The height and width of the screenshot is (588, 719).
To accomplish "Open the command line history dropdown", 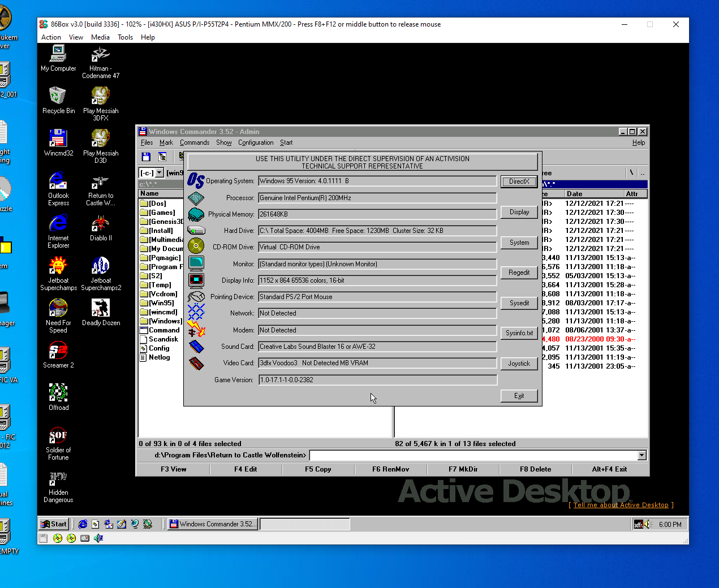I will coord(641,455).
